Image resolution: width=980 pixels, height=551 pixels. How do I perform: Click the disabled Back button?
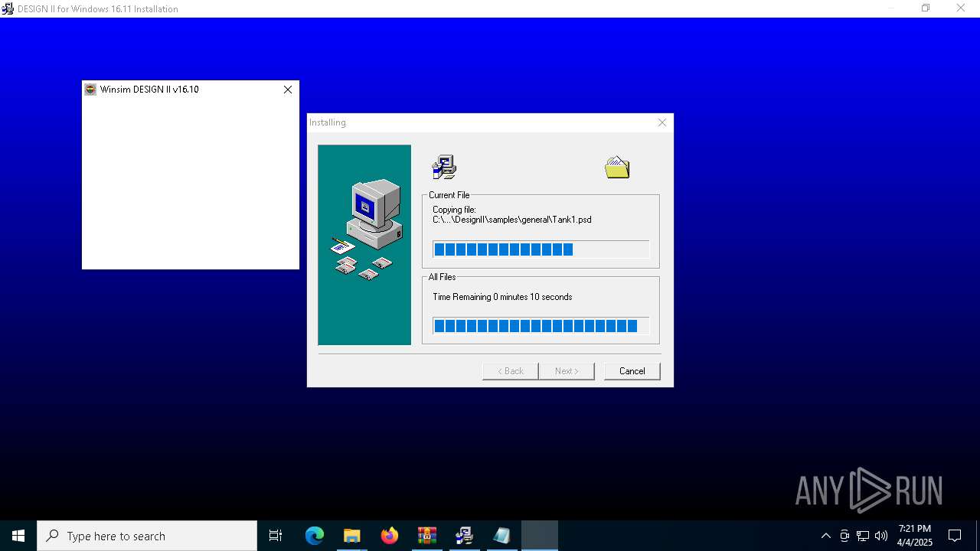510,371
